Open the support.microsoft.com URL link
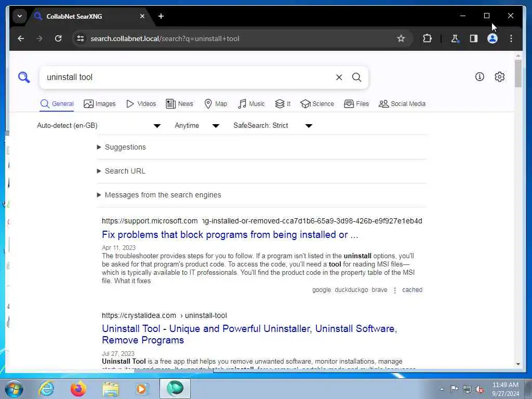The width and height of the screenshot is (532, 399). tap(262, 221)
